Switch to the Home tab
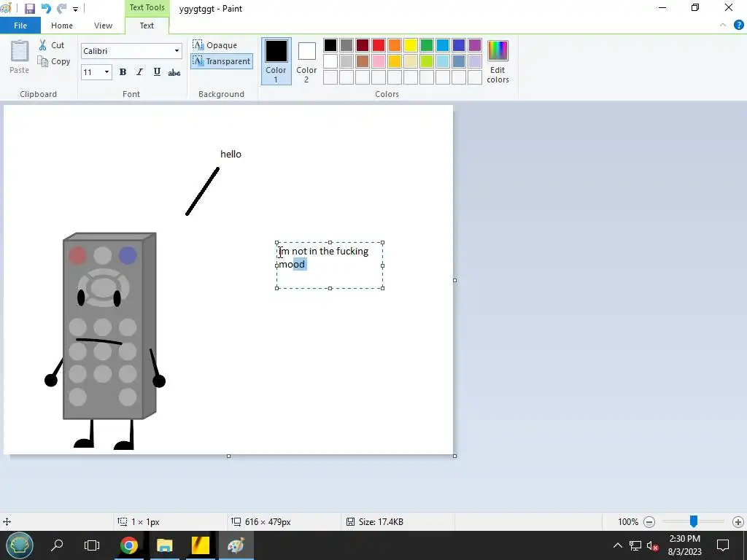 [x=62, y=26]
